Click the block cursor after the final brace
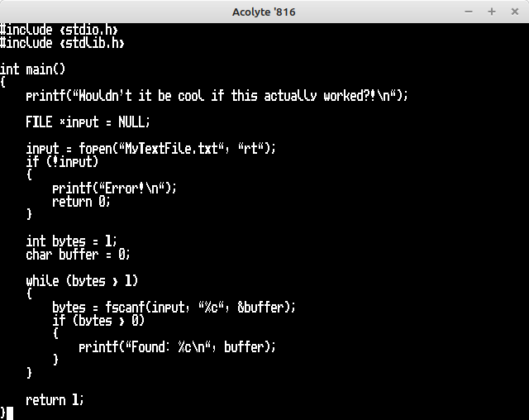 (x=9, y=413)
